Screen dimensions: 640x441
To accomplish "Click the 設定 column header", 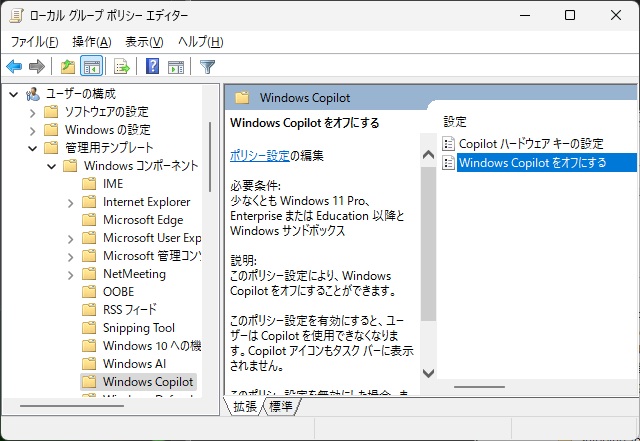I will click(x=455, y=121).
